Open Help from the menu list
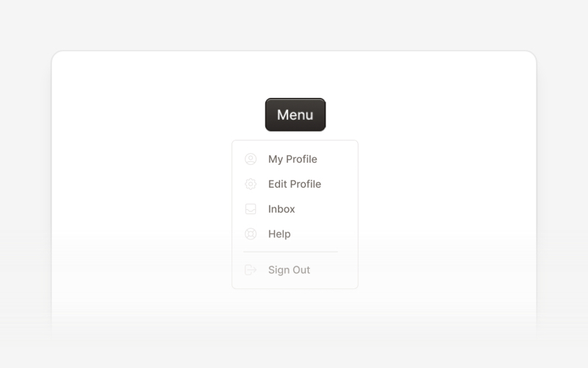The image size is (588, 368). pyautogui.click(x=295, y=234)
